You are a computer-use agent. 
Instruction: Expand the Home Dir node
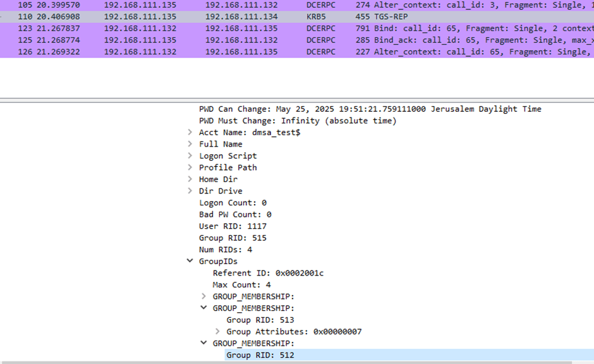click(190, 179)
